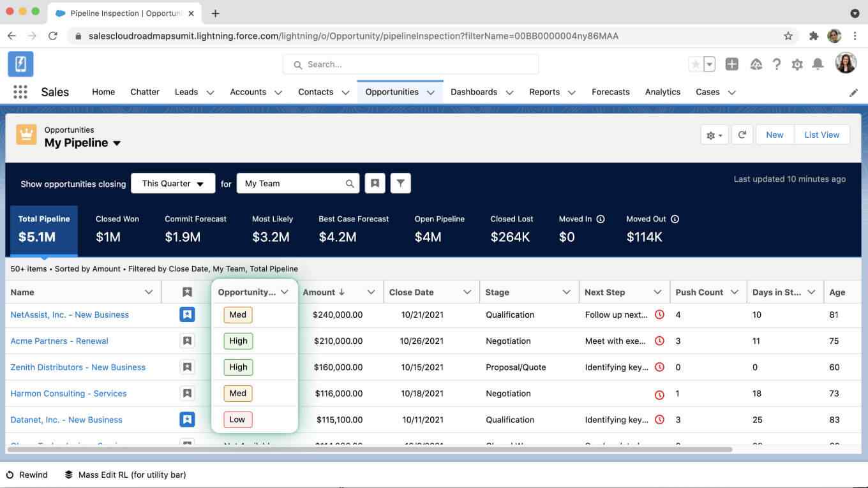Open Mass Edit RL utility bar item
The width and height of the screenshot is (868, 488).
tap(125, 475)
